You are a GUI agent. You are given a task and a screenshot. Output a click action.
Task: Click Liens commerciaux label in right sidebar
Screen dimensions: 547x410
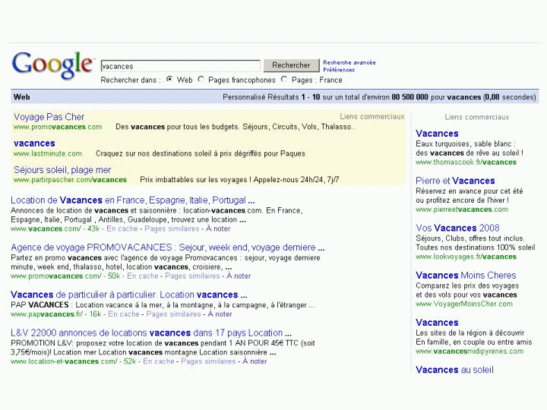(477, 117)
